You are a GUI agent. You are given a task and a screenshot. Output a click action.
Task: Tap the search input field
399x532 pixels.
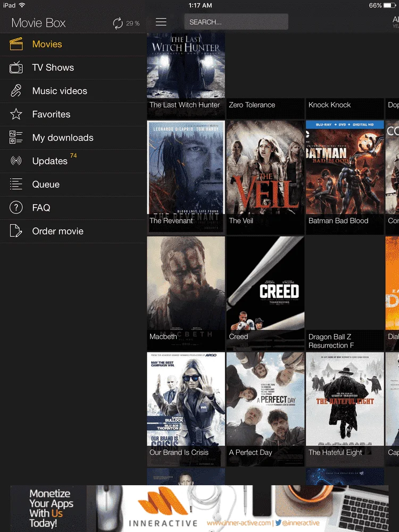236,22
